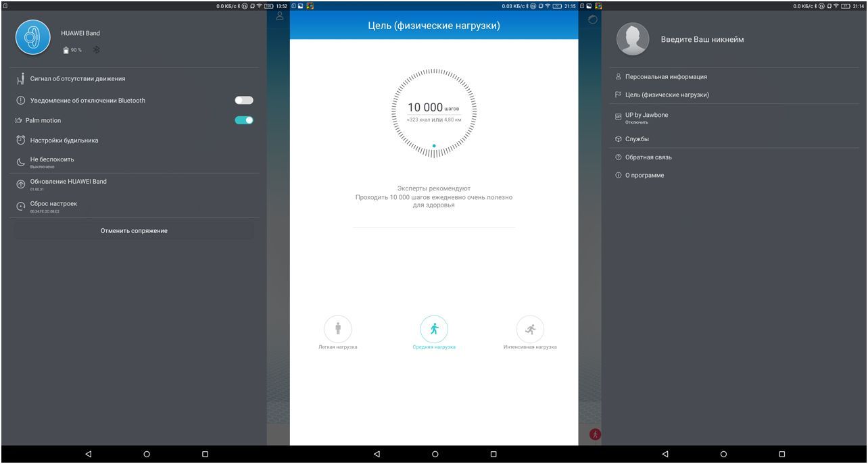Tap the update icon for Обновление HUAWEI Band
This screenshot has height=464, width=868.
(20, 183)
